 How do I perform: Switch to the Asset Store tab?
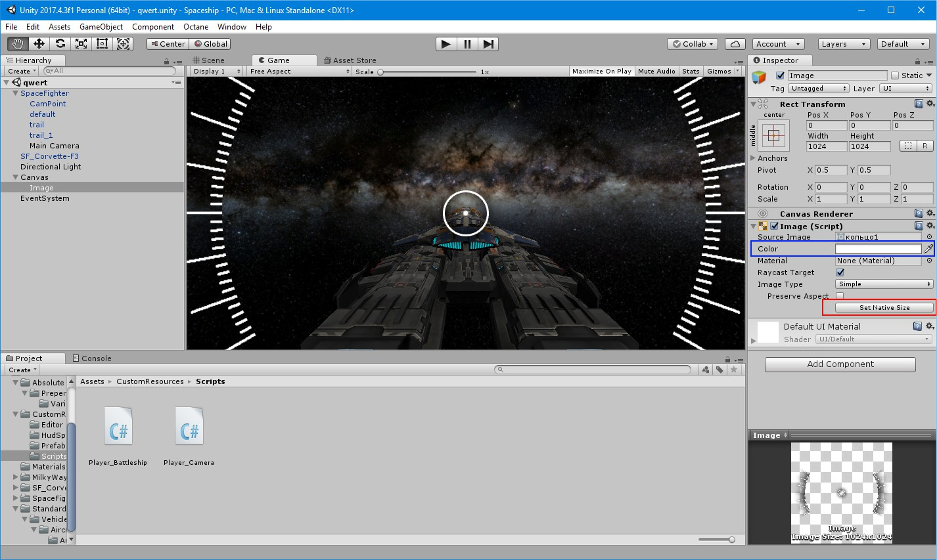pyautogui.click(x=350, y=60)
